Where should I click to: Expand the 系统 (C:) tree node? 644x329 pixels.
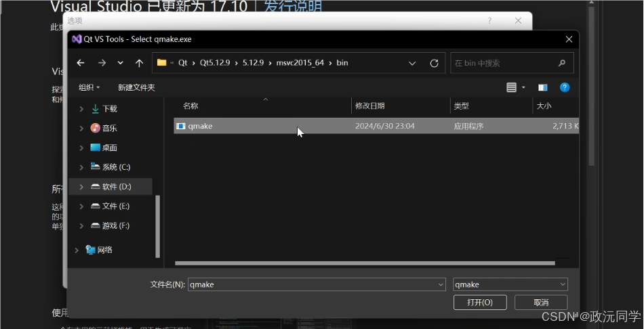tap(81, 167)
